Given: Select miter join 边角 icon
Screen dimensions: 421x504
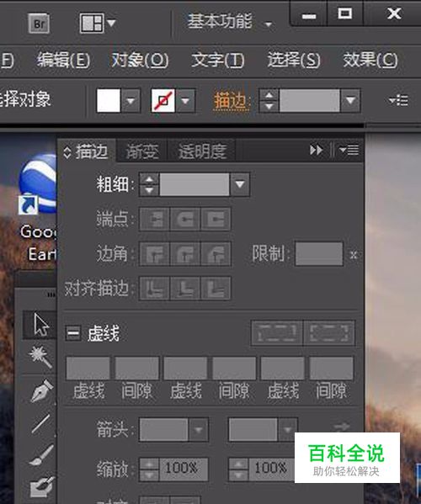Looking at the screenshot, I should 155,254.
